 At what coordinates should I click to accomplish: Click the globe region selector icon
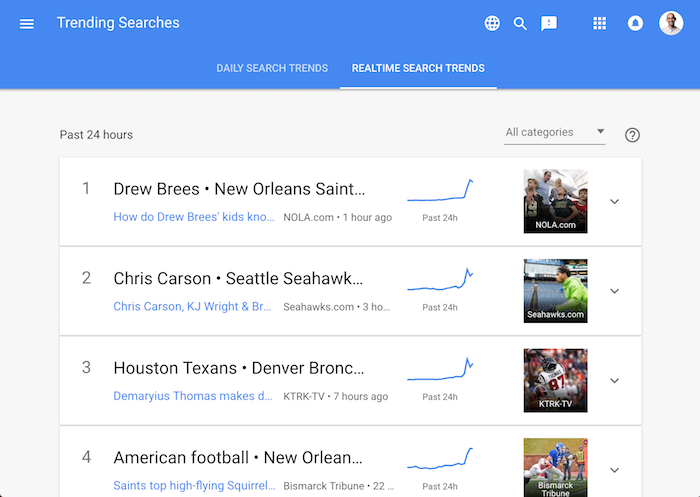coord(492,23)
